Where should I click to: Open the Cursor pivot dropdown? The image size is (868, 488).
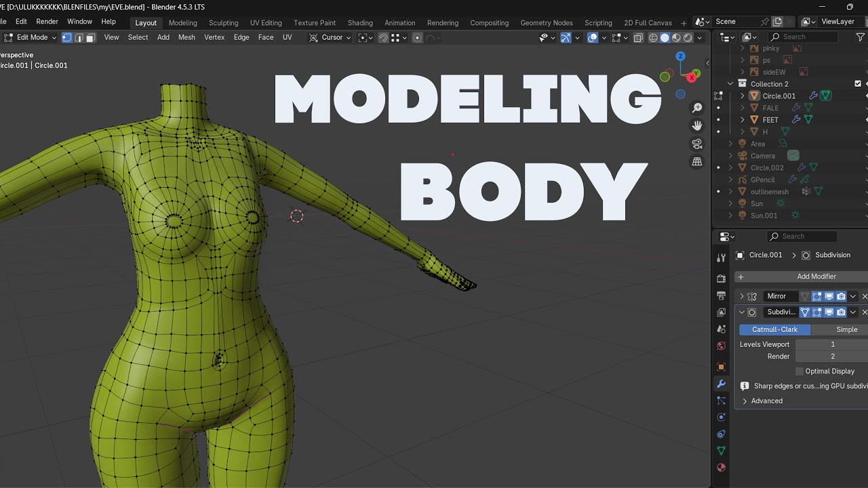coord(331,37)
